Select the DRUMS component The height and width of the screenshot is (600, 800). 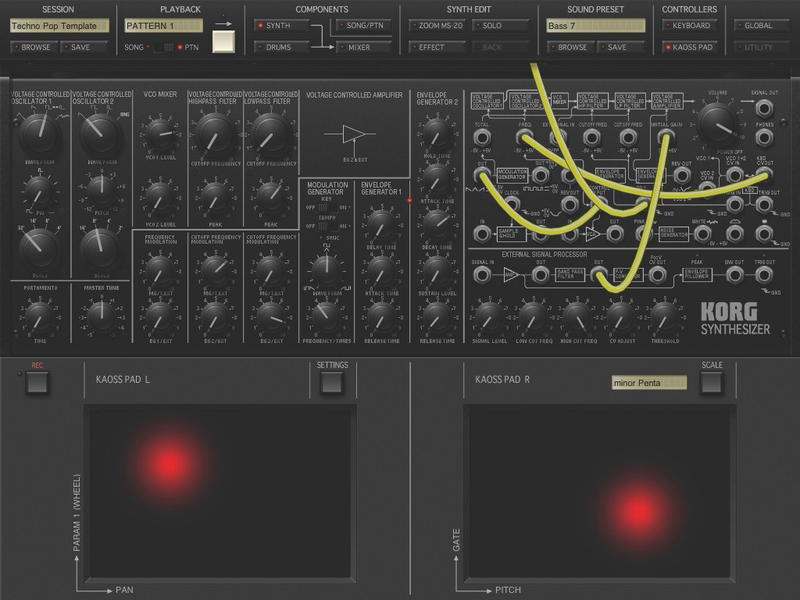(281, 47)
